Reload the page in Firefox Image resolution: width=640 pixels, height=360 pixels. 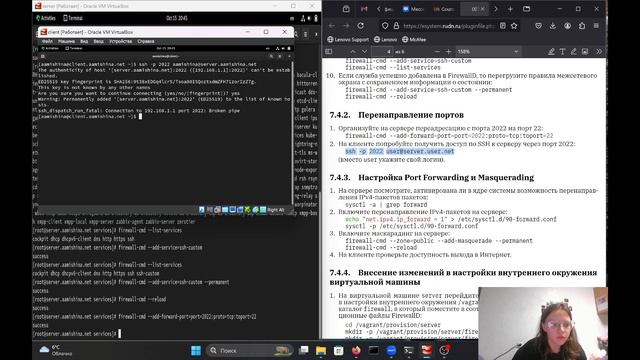pyautogui.click(x=360, y=26)
